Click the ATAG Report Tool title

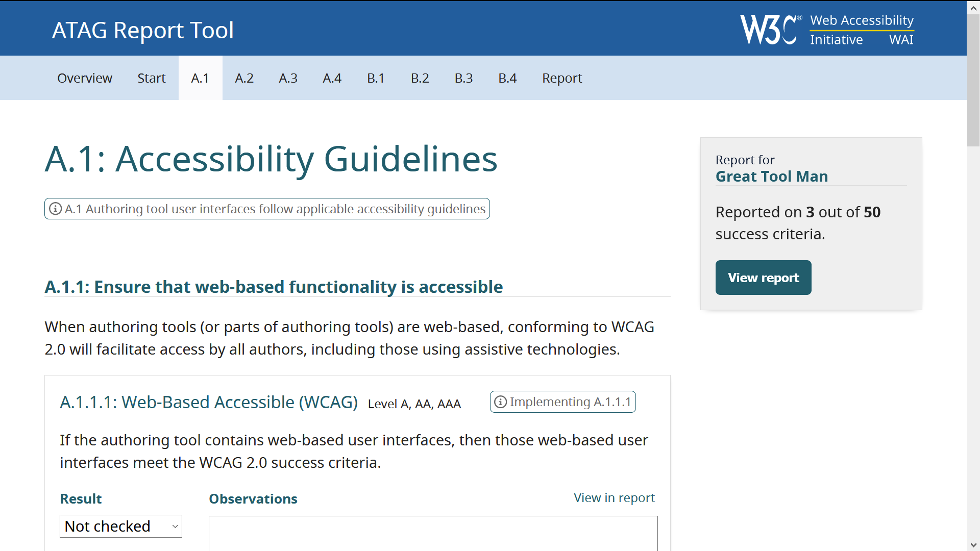point(142,30)
